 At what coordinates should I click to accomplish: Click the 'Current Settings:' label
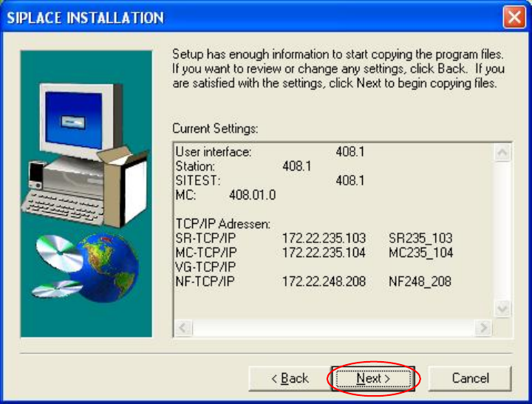(x=215, y=129)
